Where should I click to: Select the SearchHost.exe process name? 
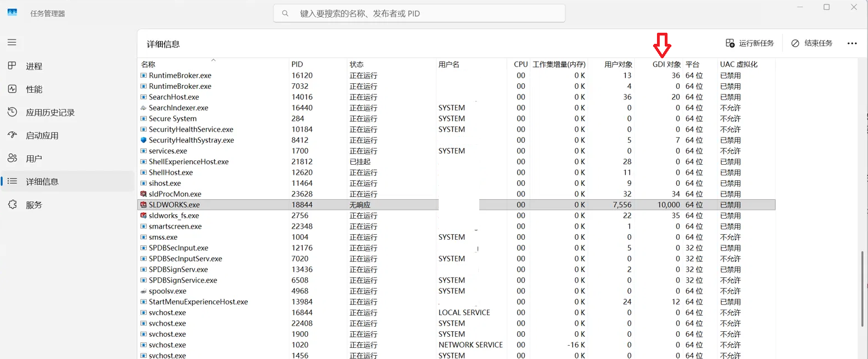174,97
